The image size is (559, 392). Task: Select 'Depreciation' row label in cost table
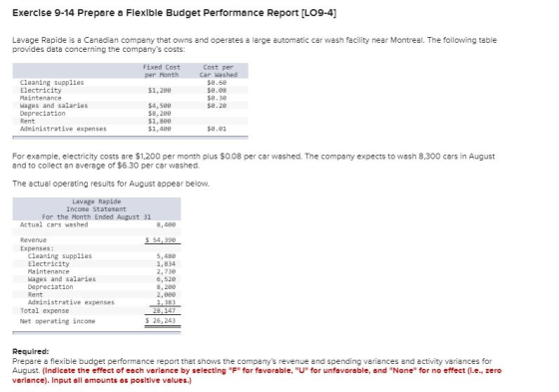click(x=43, y=114)
